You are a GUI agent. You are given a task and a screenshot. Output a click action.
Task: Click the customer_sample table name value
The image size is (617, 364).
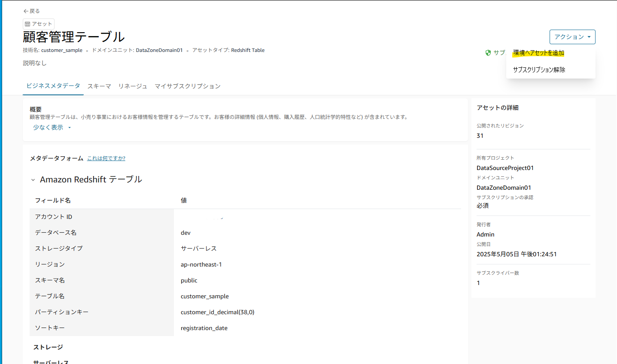[x=204, y=296]
